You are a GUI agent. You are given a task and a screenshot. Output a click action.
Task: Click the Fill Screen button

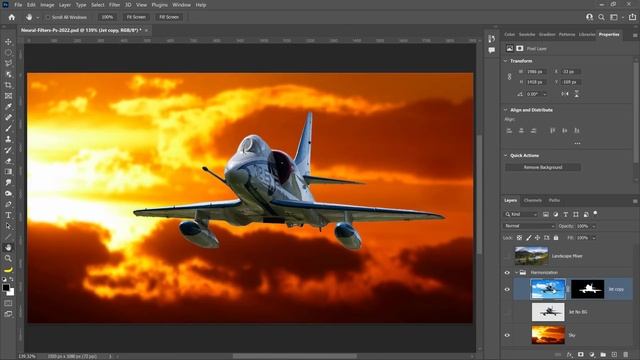pos(169,17)
